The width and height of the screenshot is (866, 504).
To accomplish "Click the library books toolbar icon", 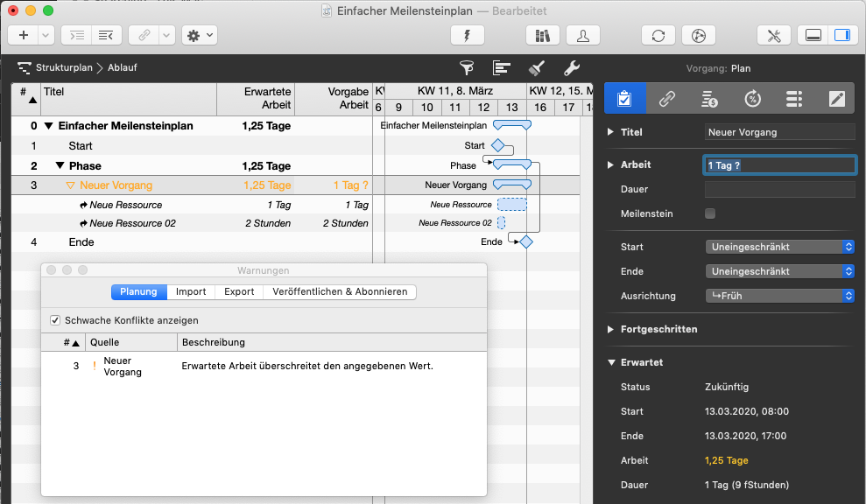I will point(543,35).
